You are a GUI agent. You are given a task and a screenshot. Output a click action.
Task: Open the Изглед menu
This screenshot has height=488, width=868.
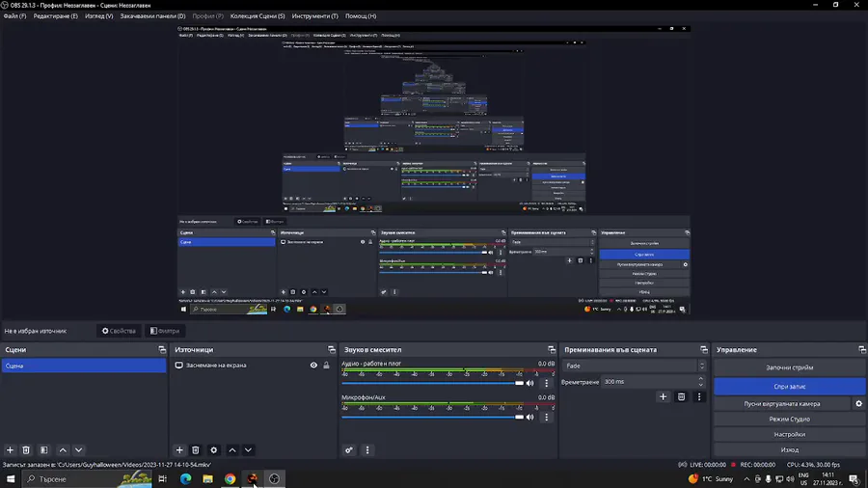(99, 16)
